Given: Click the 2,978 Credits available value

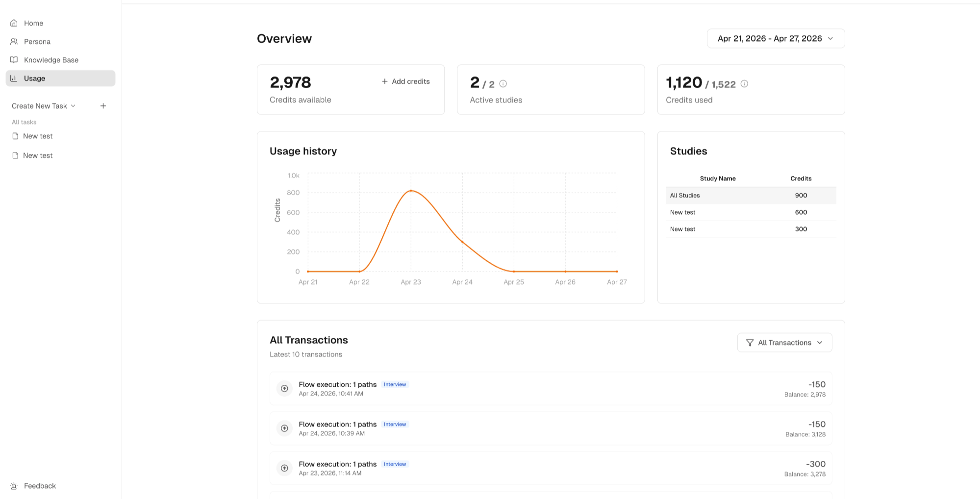Looking at the screenshot, I should (x=290, y=82).
